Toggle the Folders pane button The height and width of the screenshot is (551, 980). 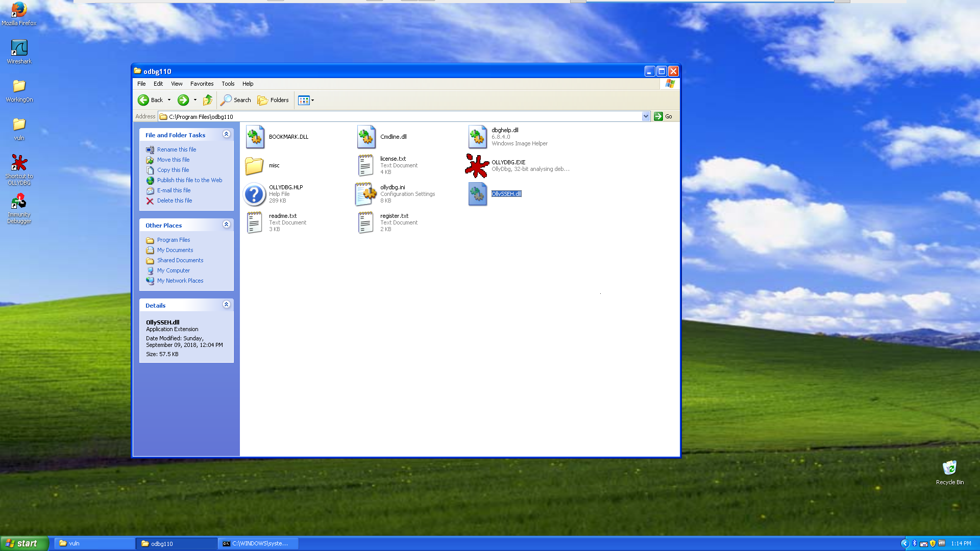tap(273, 100)
